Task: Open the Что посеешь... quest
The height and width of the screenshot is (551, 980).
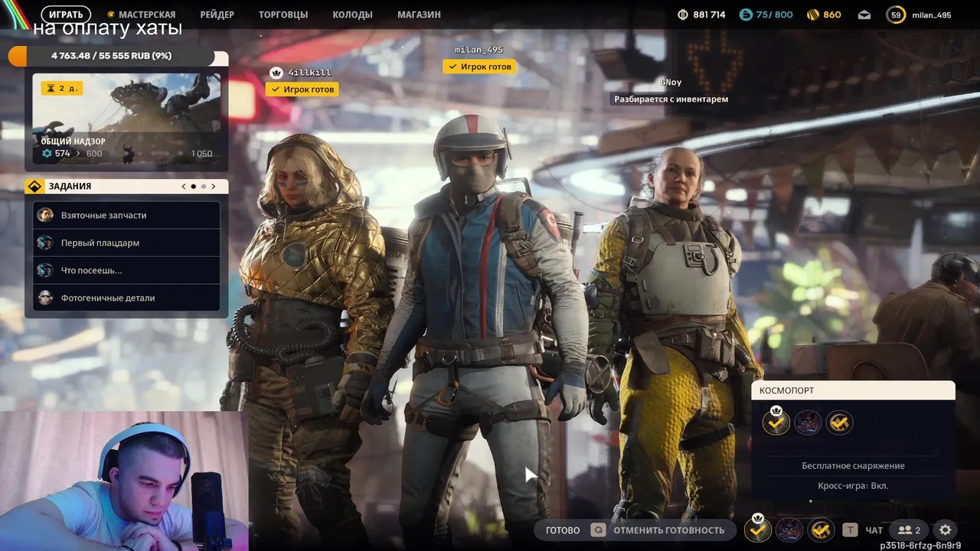Action: (x=127, y=270)
